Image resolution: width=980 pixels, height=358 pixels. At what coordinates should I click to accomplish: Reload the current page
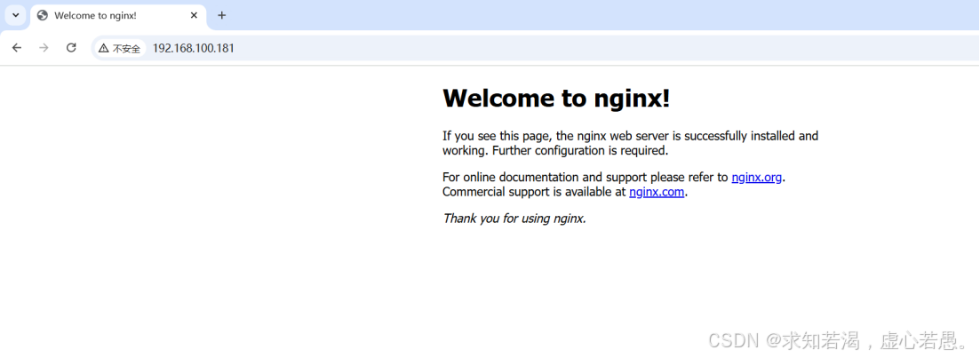[71, 47]
